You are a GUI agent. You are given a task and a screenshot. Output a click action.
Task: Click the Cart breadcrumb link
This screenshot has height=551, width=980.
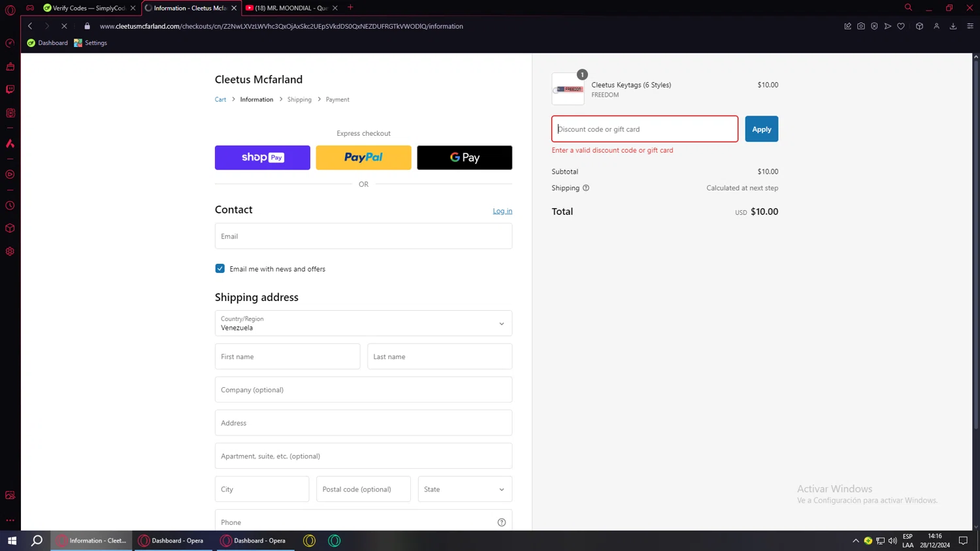coord(220,100)
